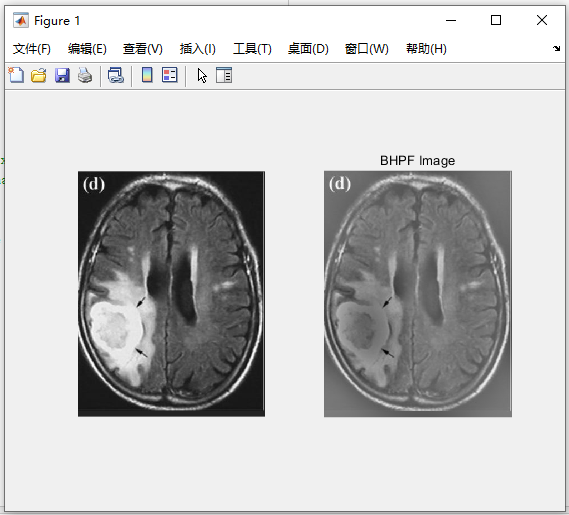Screen dimensions: 569x515
Task: Click the BHPF Image title text
Action: coord(417,161)
